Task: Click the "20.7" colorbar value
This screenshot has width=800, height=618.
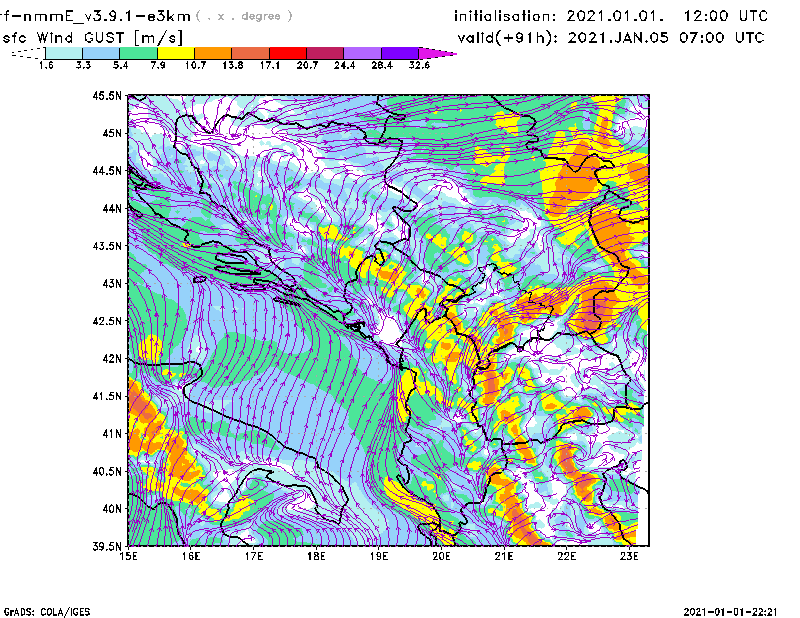Action: pyautogui.click(x=307, y=65)
